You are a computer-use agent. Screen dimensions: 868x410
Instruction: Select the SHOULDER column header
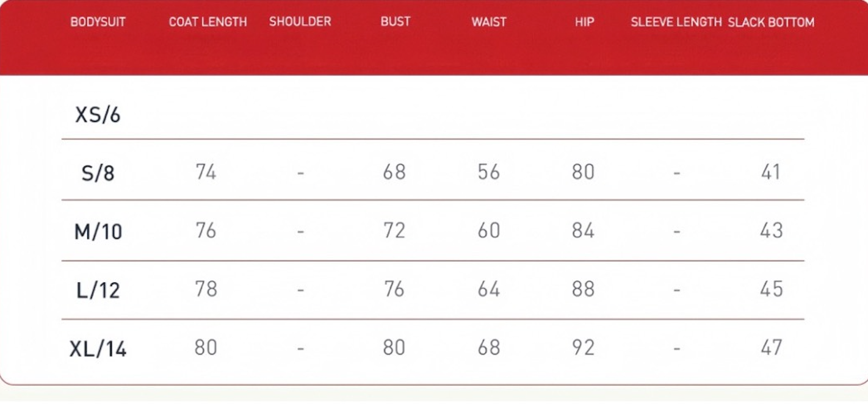point(300,21)
